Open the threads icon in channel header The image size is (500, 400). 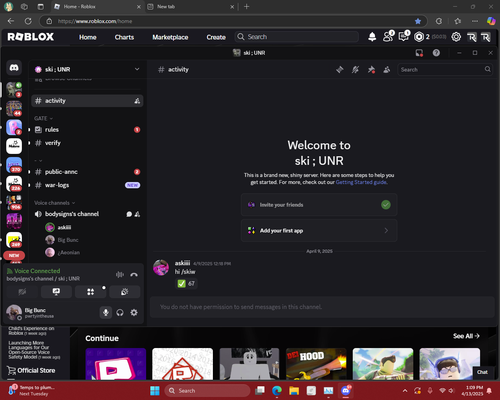[340, 70]
